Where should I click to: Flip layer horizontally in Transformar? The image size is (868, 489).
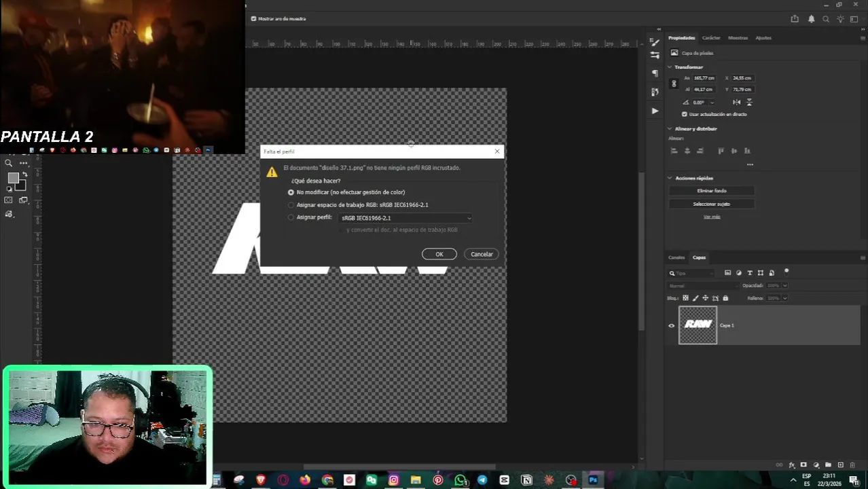[737, 102]
